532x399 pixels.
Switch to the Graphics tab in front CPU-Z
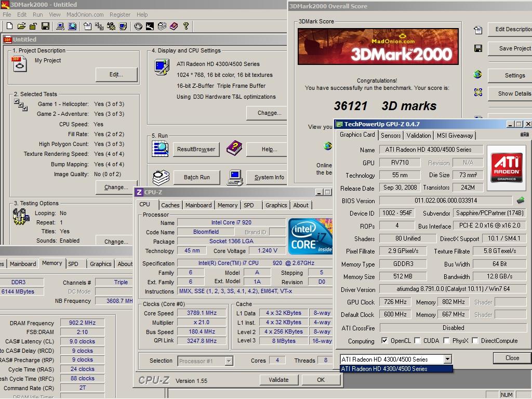click(276, 205)
